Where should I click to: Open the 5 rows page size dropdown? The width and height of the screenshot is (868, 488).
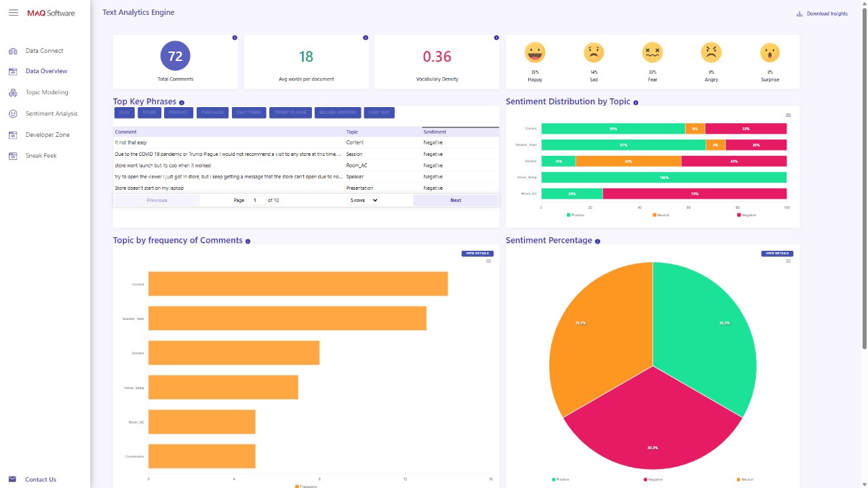363,200
